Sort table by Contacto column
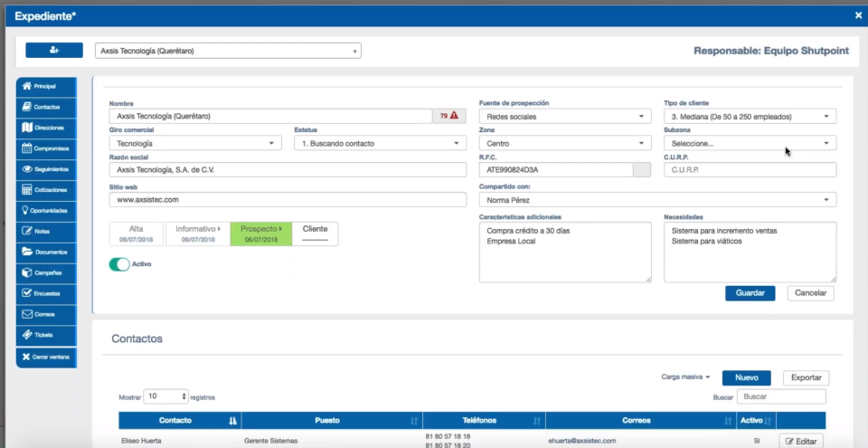The height and width of the screenshot is (448, 868). coord(180,420)
